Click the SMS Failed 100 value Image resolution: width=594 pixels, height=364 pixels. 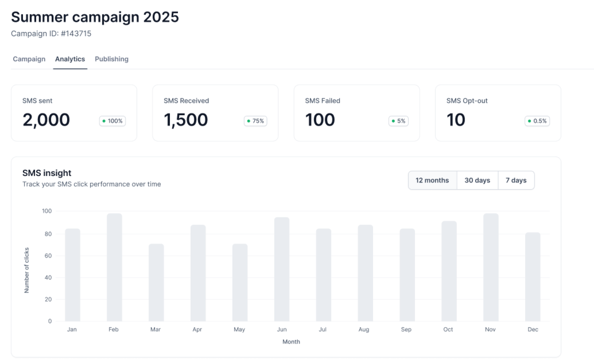tap(320, 120)
